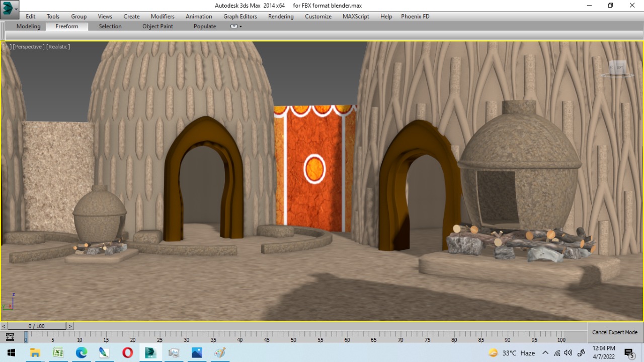Click the 3ds Max application icon menu
Viewport: 644px width, 362px height.
tap(9, 10)
